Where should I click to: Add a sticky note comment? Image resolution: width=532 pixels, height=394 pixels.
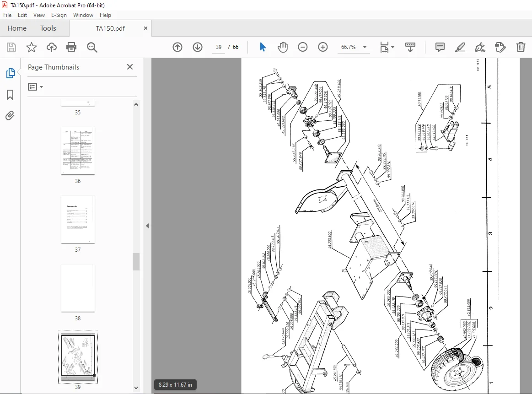click(x=440, y=47)
